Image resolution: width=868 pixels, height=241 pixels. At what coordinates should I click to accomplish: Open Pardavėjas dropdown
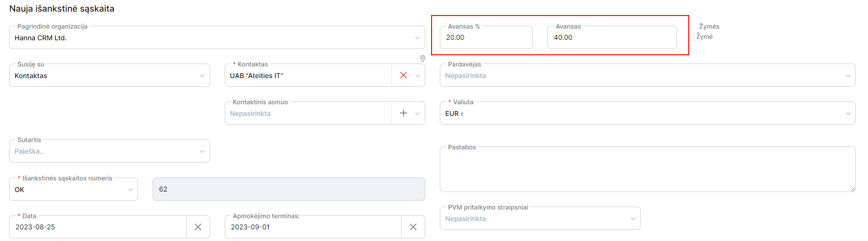[x=648, y=75]
